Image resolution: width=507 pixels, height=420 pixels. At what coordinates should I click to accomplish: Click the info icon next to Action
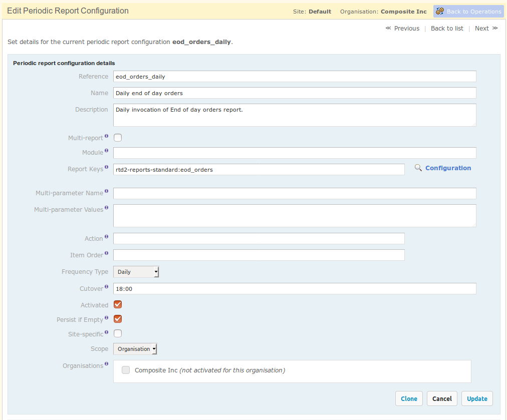(x=105, y=236)
